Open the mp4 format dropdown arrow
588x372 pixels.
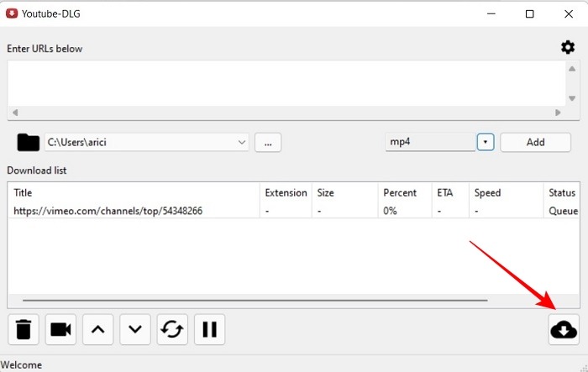coord(485,142)
